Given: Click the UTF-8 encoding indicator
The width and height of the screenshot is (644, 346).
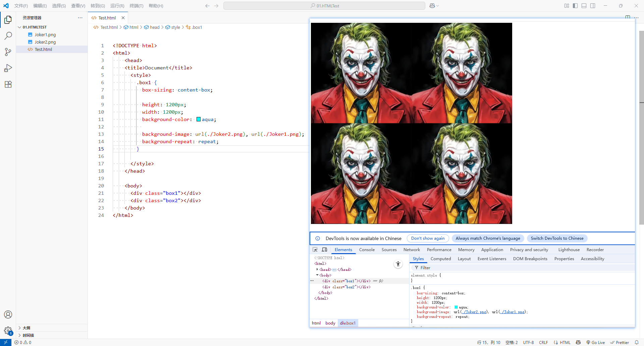Looking at the screenshot, I should pos(528,342).
